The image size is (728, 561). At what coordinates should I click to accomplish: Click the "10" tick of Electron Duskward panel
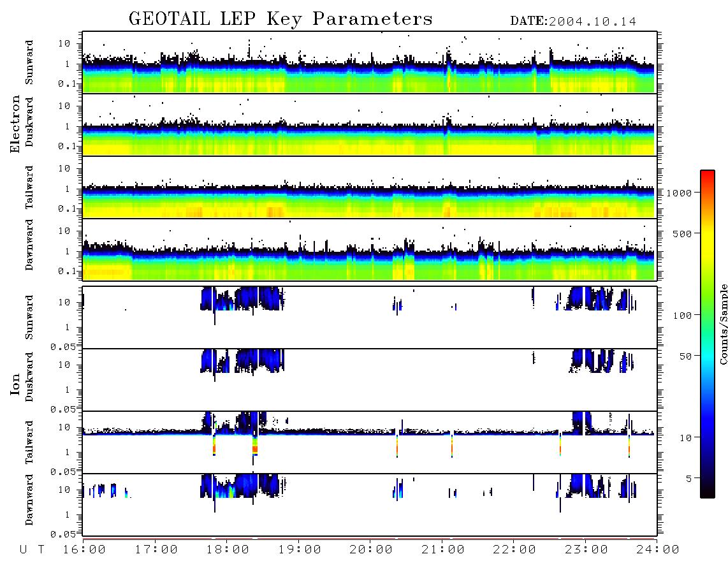[x=64, y=106]
